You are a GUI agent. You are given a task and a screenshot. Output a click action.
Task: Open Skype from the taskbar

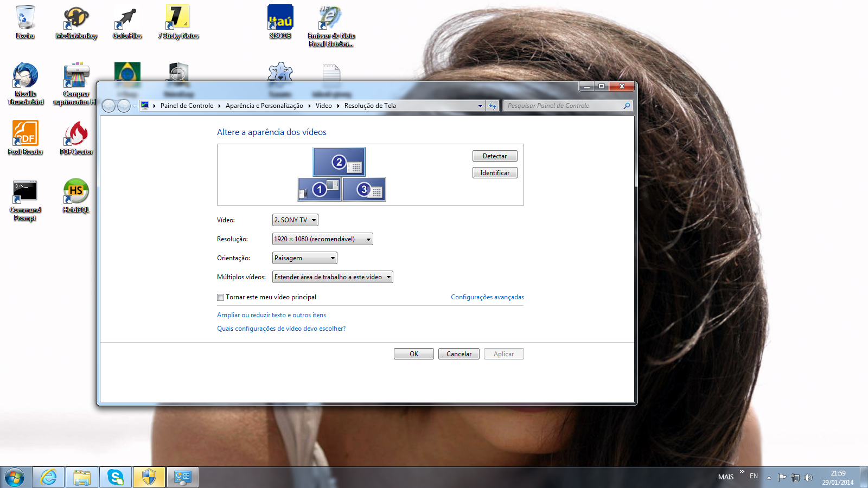pos(116,478)
